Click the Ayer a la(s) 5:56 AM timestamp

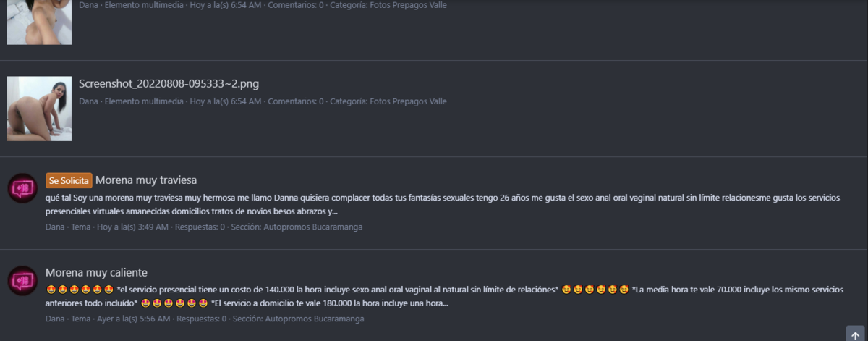(134, 319)
